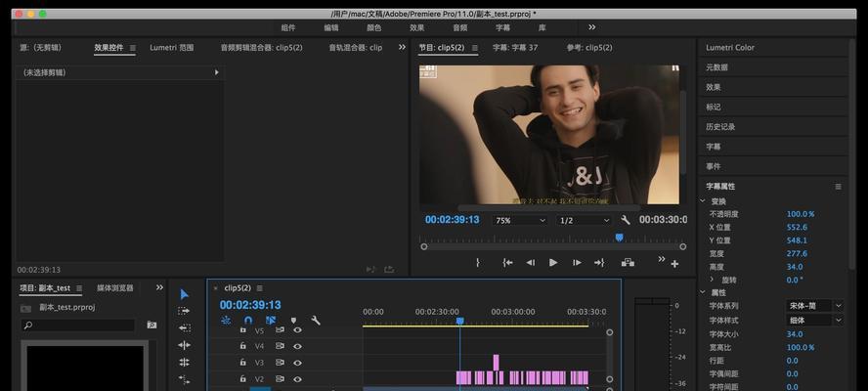
Task: Hide V2 track output with eye icon
Action: point(297,378)
